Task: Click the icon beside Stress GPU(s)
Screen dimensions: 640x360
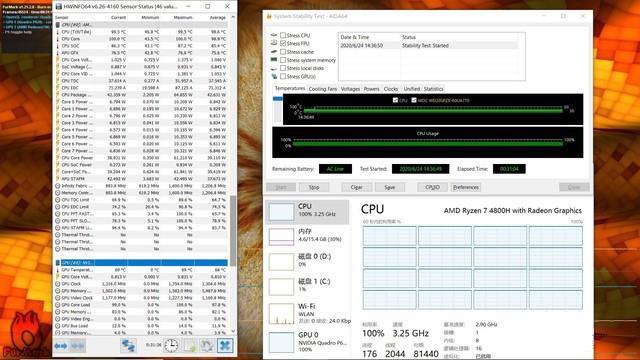Action: [x=274, y=76]
